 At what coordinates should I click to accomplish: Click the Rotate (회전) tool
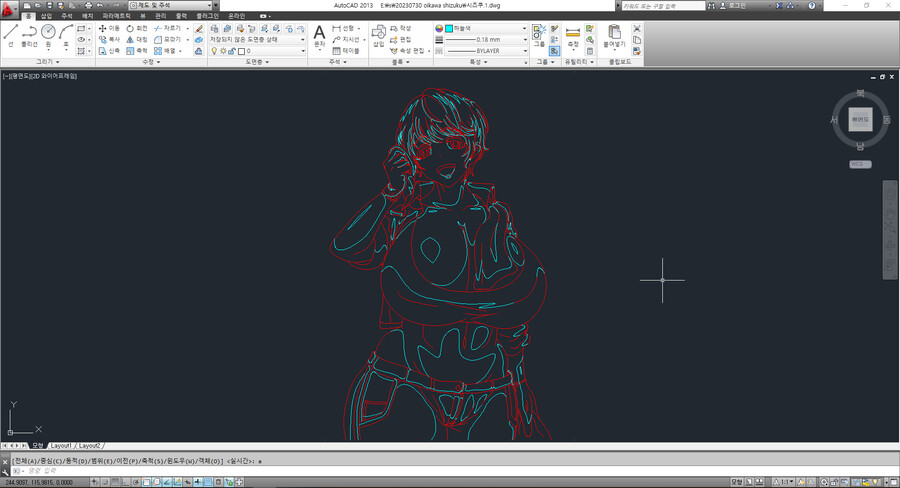136,28
